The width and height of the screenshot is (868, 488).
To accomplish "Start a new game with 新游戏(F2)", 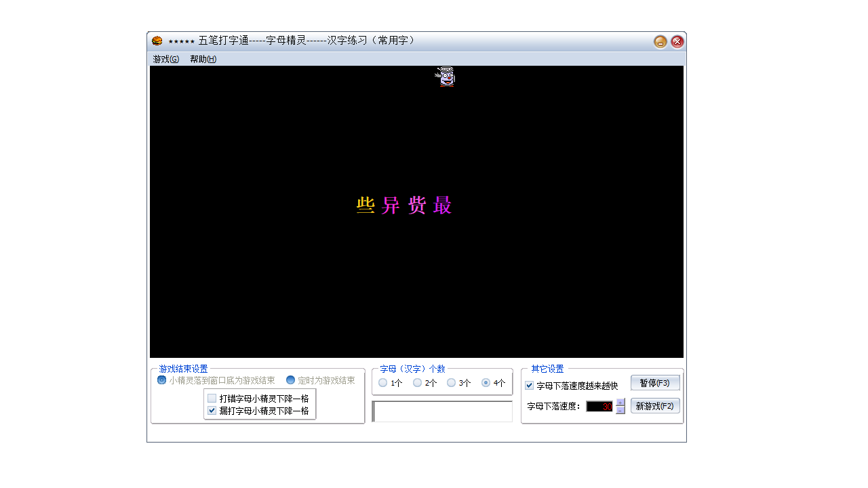I will [x=655, y=405].
